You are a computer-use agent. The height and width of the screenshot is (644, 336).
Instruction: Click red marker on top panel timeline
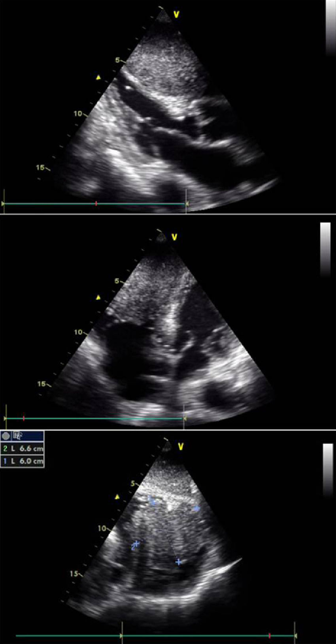pyautogui.click(x=96, y=203)
